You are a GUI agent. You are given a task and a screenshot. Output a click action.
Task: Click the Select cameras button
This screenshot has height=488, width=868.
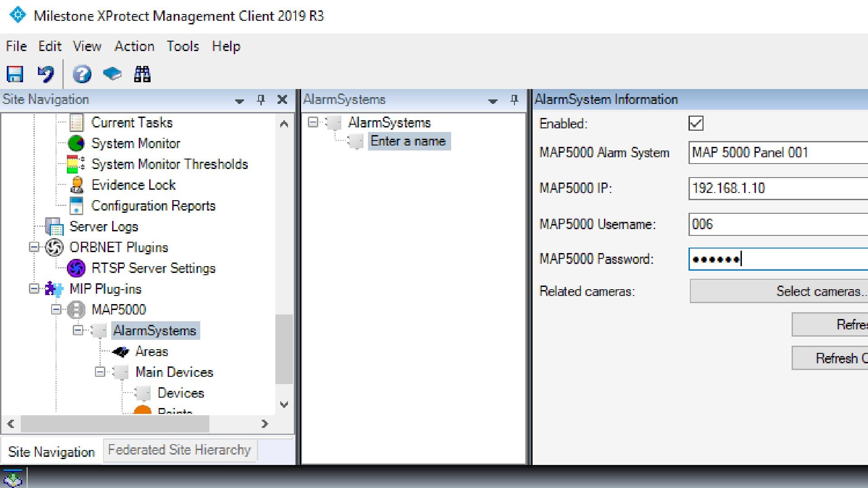pos(778,291)
